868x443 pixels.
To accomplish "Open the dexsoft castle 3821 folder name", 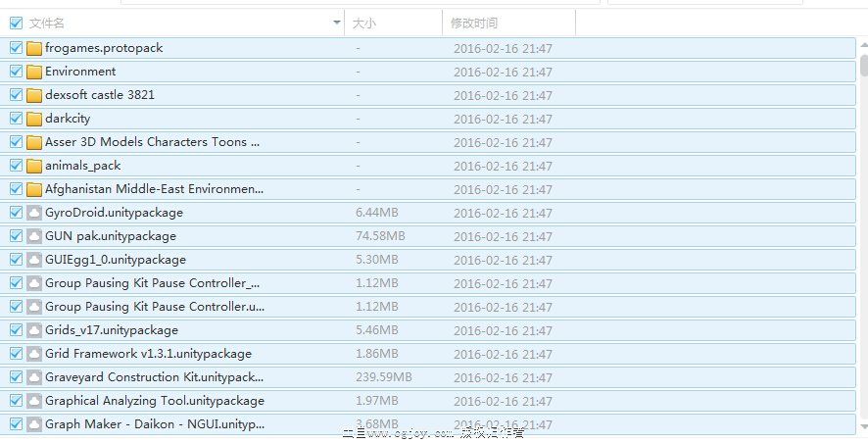I will pos(100,95).
